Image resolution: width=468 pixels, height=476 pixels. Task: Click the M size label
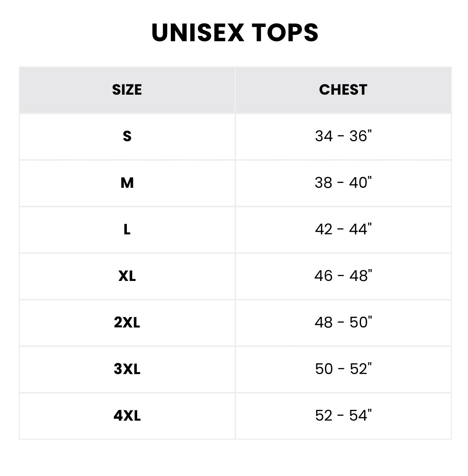(127, 183)
